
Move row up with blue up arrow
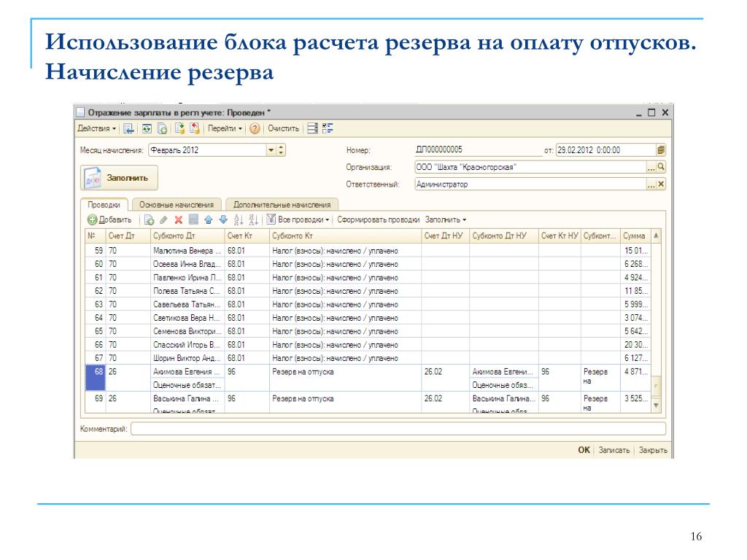[x=208, y=220]
